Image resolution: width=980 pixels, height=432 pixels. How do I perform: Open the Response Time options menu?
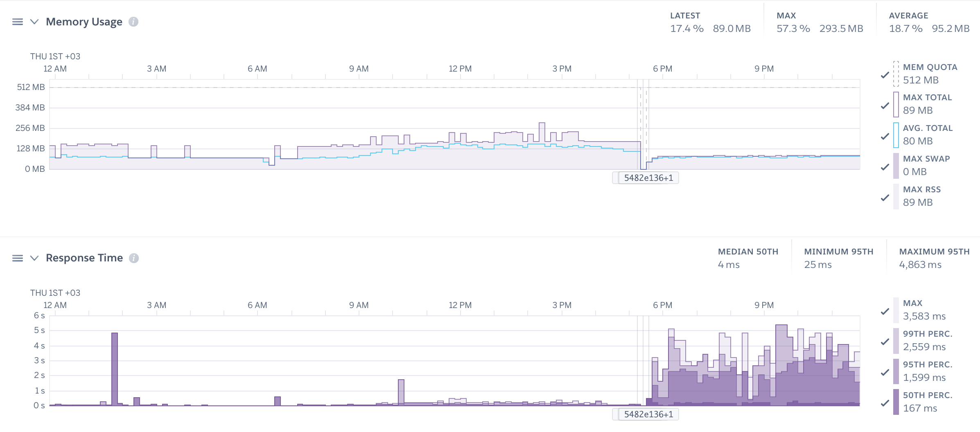pyautogui.click(x=17, y=258)
